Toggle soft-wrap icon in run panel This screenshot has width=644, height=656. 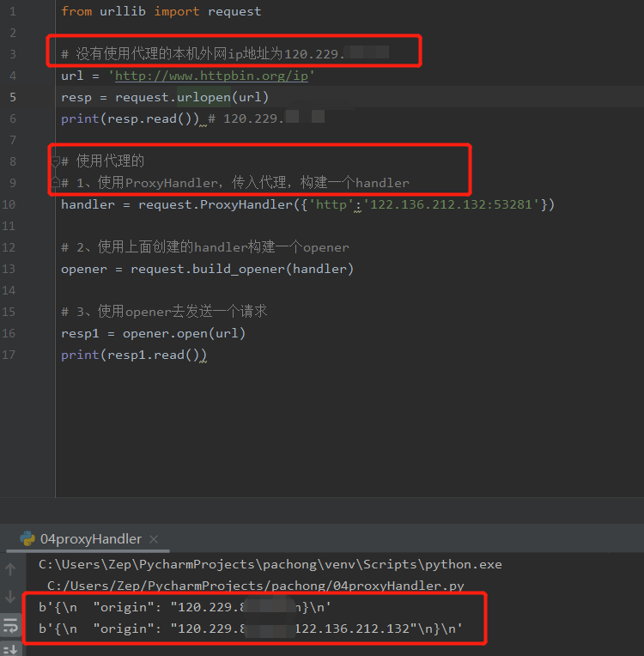[10, 625]
